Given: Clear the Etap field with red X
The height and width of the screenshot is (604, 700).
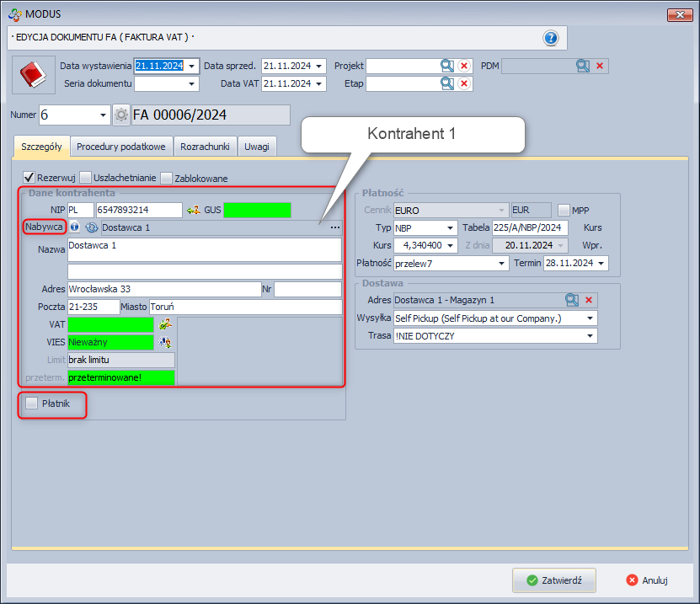Looking at the screenshot, I should (464, 83).
